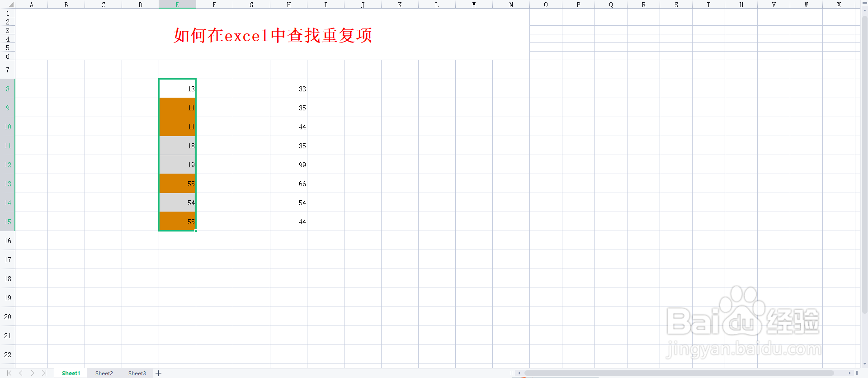This screenshot has height=378, width=868.
Task: Click orange cell E10 containing 11
Action: coord(177,127)
